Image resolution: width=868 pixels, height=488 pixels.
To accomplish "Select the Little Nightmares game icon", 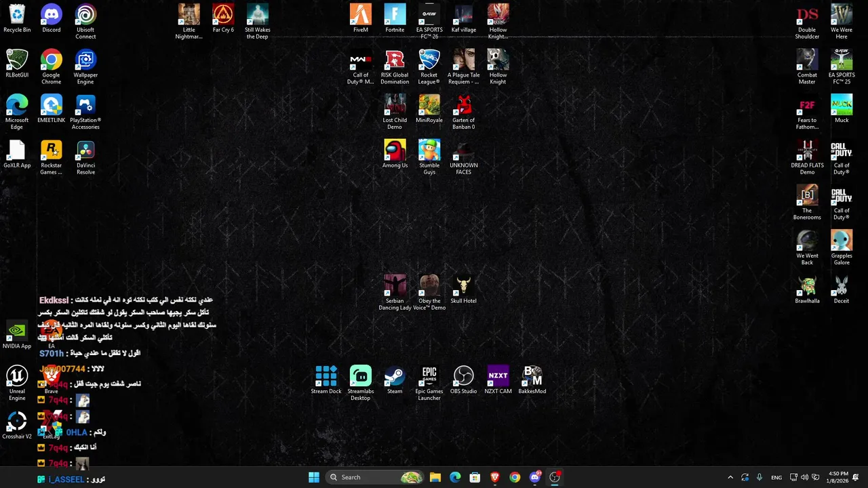I will click(x=189, y=22).
